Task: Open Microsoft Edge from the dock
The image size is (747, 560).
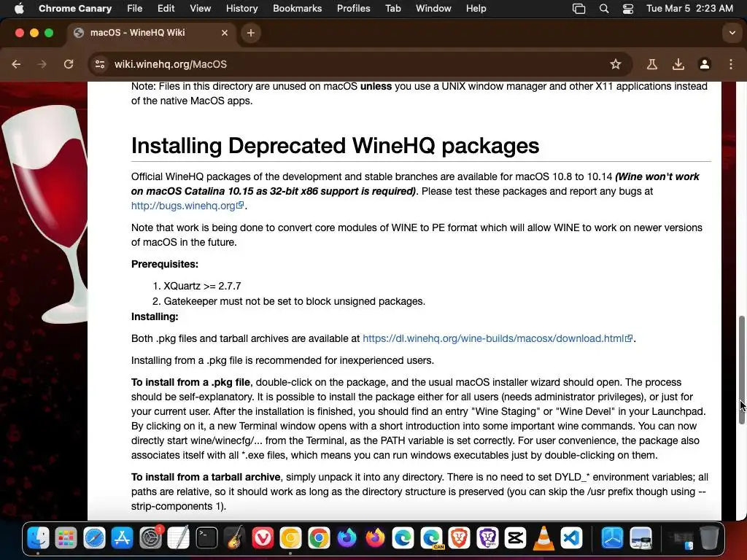Action: pyautogui.click(x=403, y=538)
